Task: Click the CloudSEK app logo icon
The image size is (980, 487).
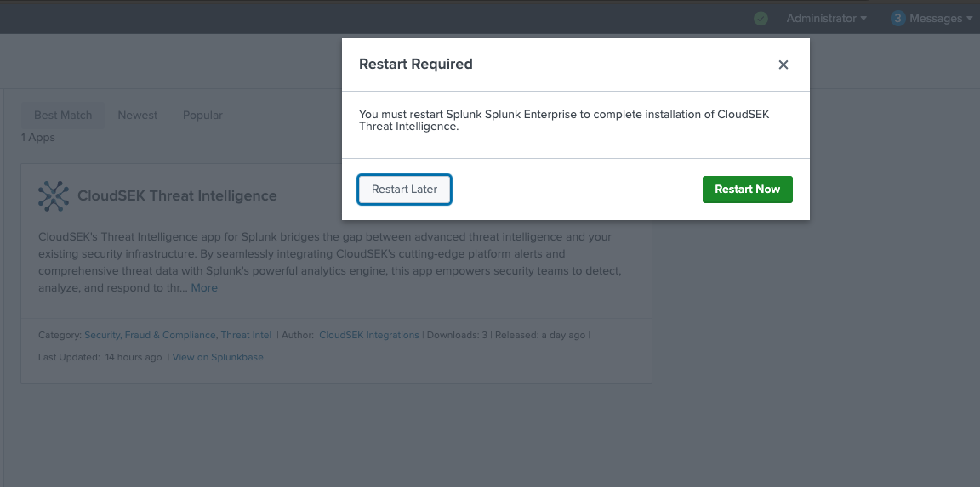Action: pos(54,196)
